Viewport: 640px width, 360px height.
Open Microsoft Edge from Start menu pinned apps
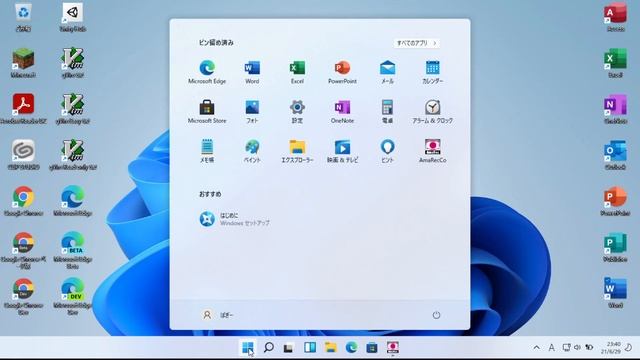point(207,72)
